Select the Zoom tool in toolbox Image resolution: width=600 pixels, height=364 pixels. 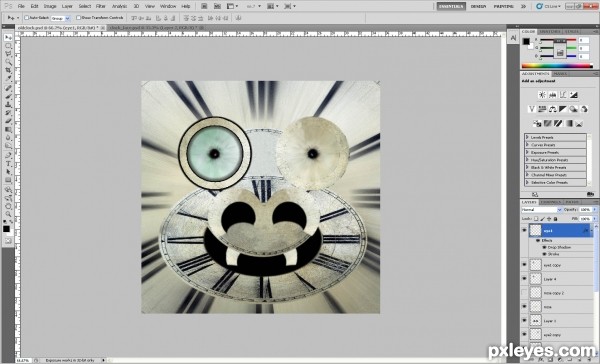pyautogui.click(x=8, y=214)
